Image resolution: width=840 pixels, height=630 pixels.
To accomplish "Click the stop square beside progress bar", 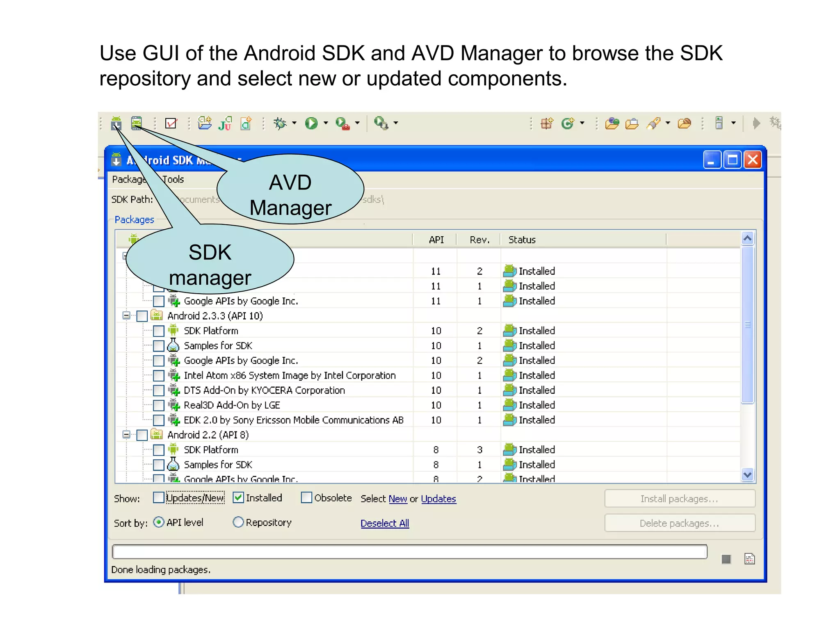I will pyautogui.click(x=726, y=559).
